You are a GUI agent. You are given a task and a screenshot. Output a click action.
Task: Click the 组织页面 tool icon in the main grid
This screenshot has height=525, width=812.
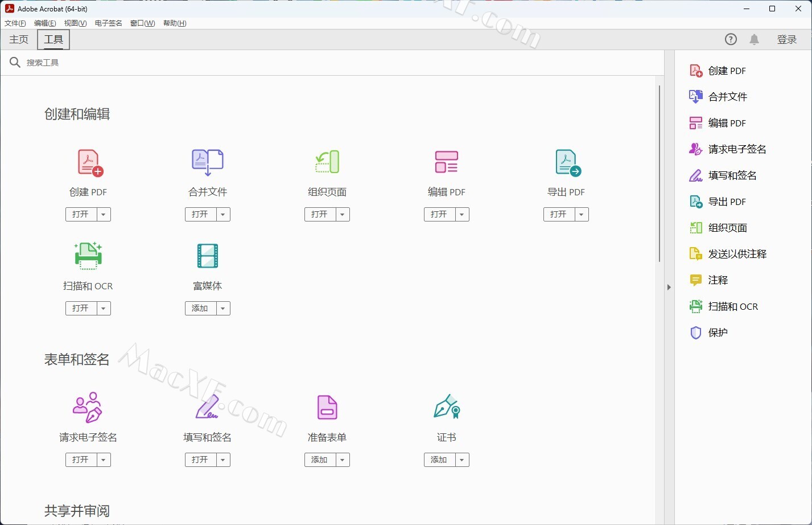(327, 162)
